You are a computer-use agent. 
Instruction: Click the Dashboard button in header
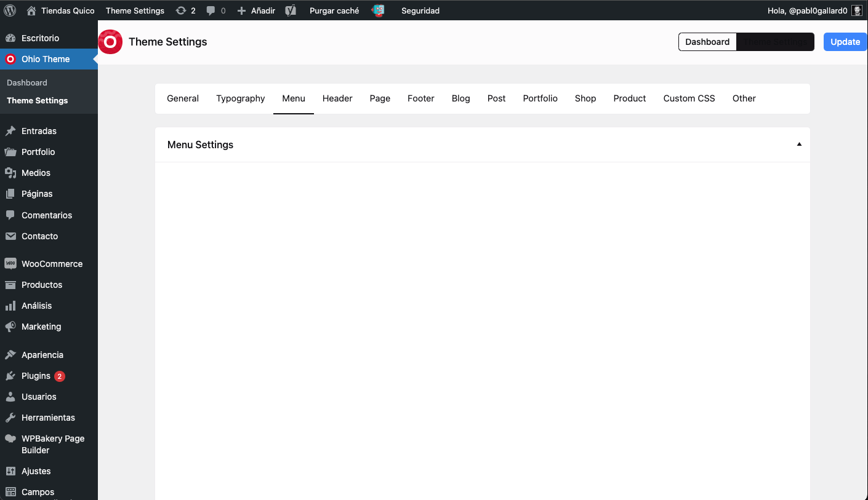(707, 42)
